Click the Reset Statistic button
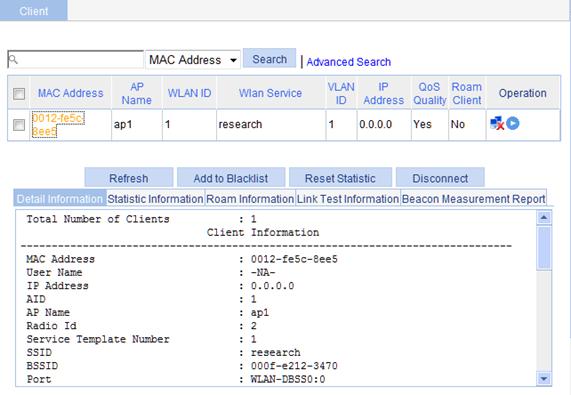 [x=340, y=178]
